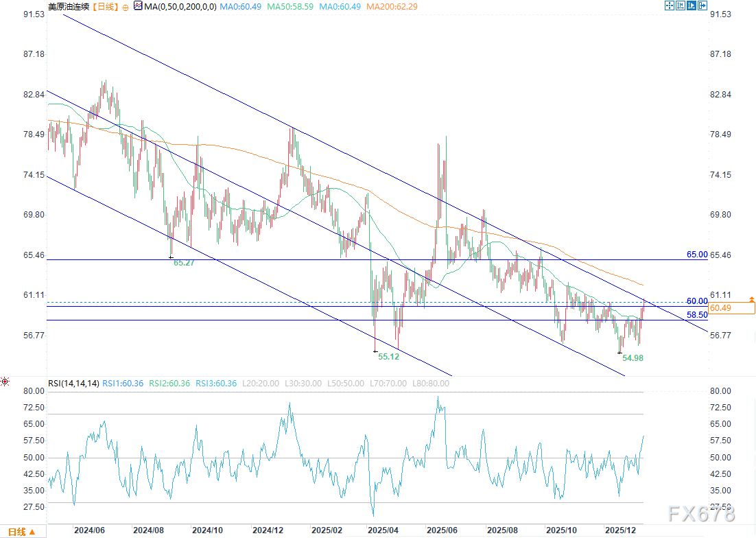Viewport: 756px width, 538px height.
Task: Select the 美原油连续 instrument title
Action: pos(69,6)
